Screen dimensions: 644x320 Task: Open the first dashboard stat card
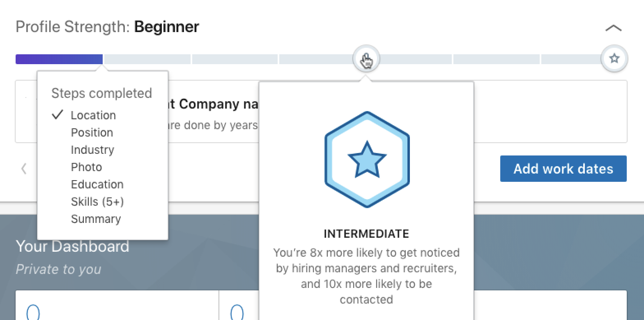pos(117,305)
